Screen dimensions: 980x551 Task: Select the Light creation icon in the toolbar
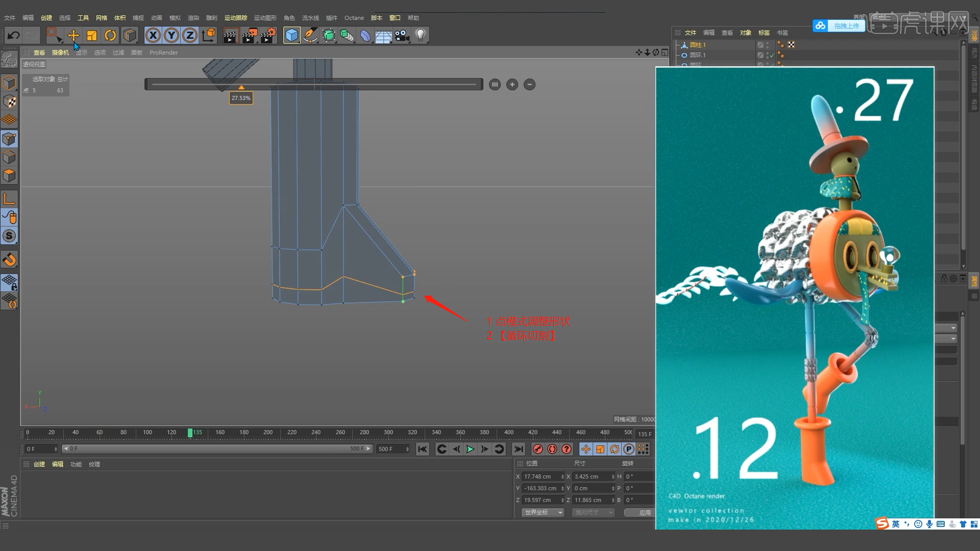420,35
